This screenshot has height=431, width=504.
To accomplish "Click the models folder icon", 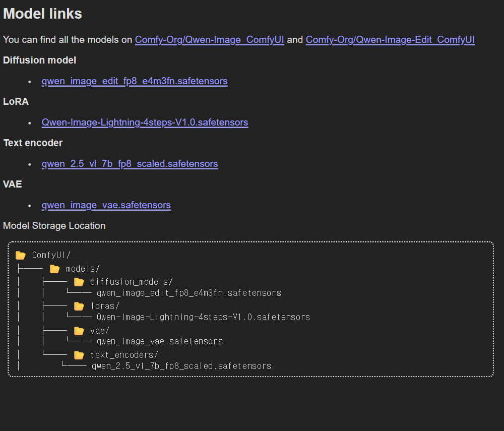I will pyautogui.click(x=54, y=269).
